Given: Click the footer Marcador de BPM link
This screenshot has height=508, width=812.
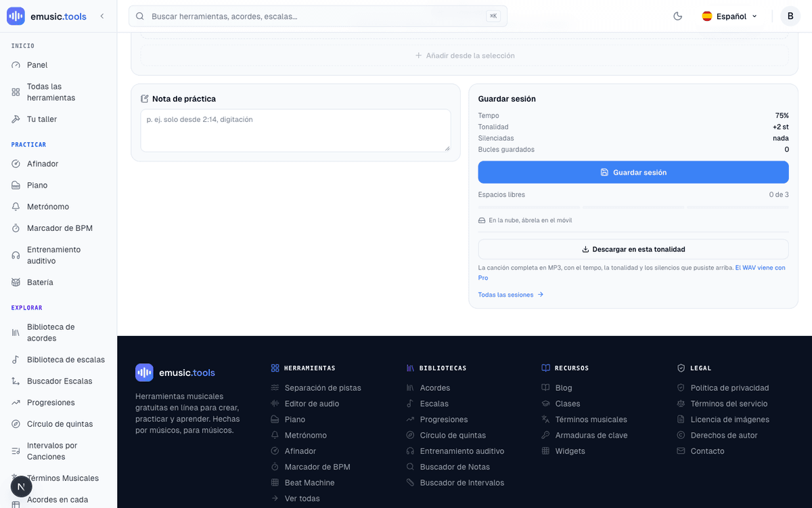Looking at the screenshot, I should 317,467.
